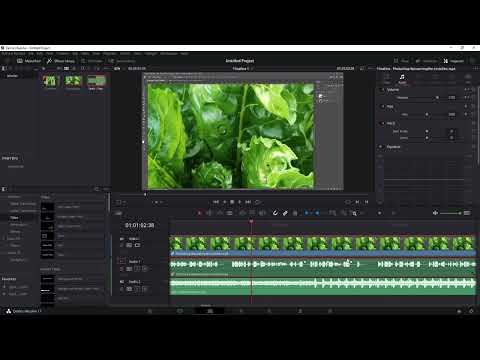Open Timeline View Options

(118, 213)
